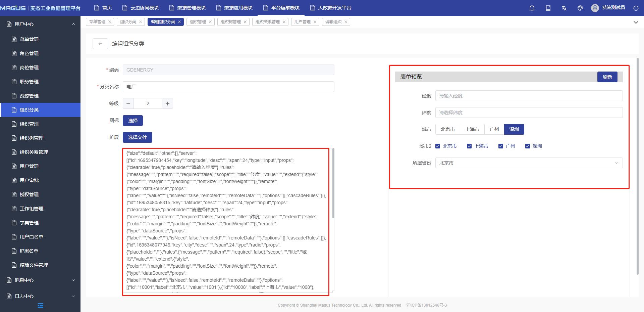Viewport: 644px width, 312px height.
Task: Click the power logout icon
Action: click(636, 8)
